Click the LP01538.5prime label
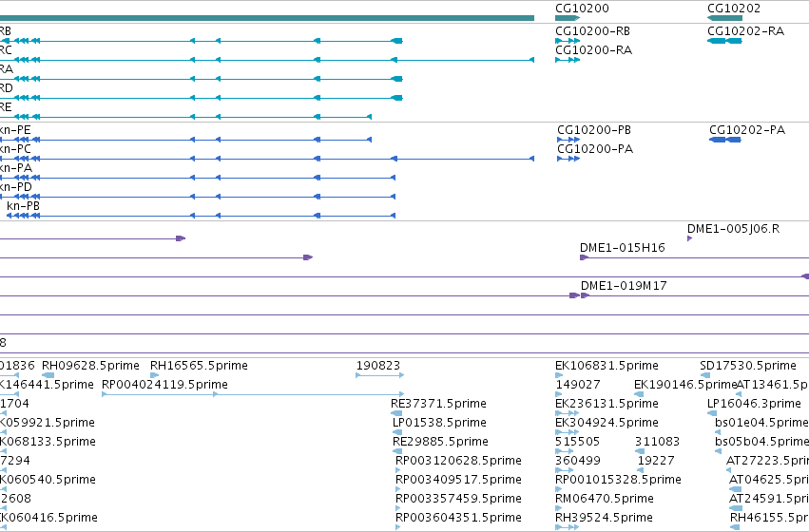 [x=439, y=424]
